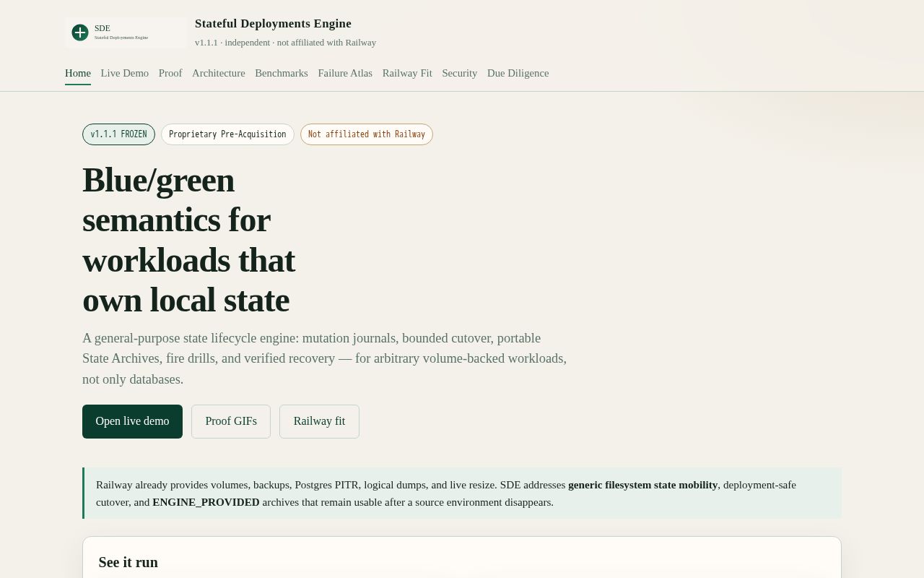
Task: Click the SDE logo icon
Action: click(80, 33)
